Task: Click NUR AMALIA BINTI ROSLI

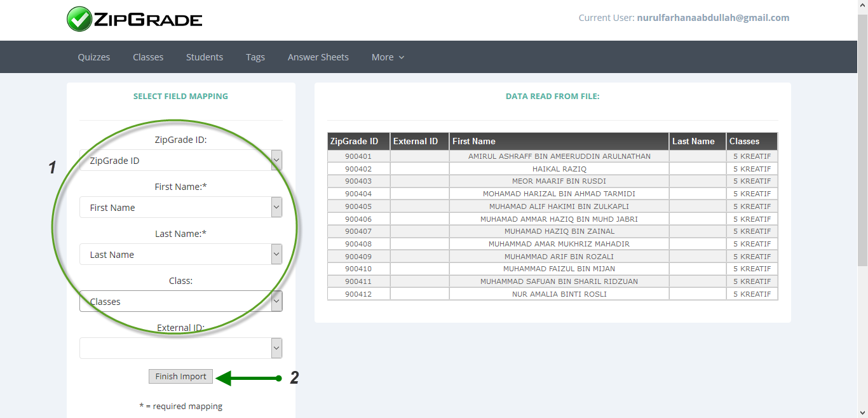Action: pos(559,294)
